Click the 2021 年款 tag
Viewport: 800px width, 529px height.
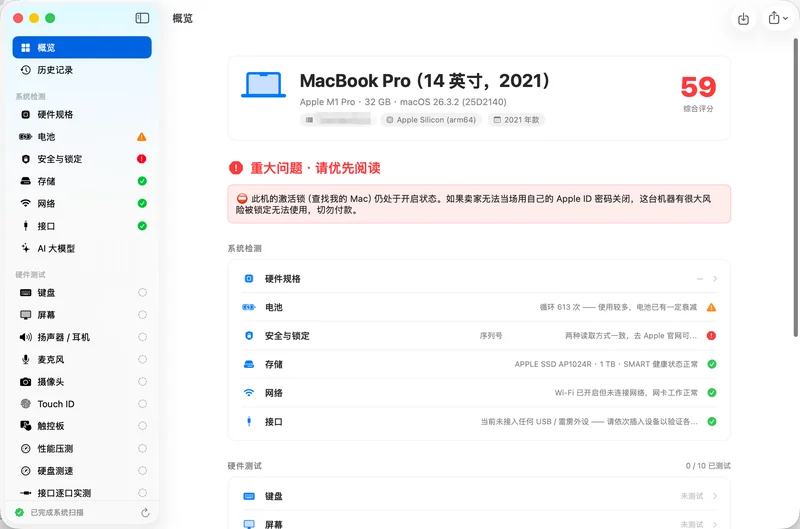(x=516, y=120)
